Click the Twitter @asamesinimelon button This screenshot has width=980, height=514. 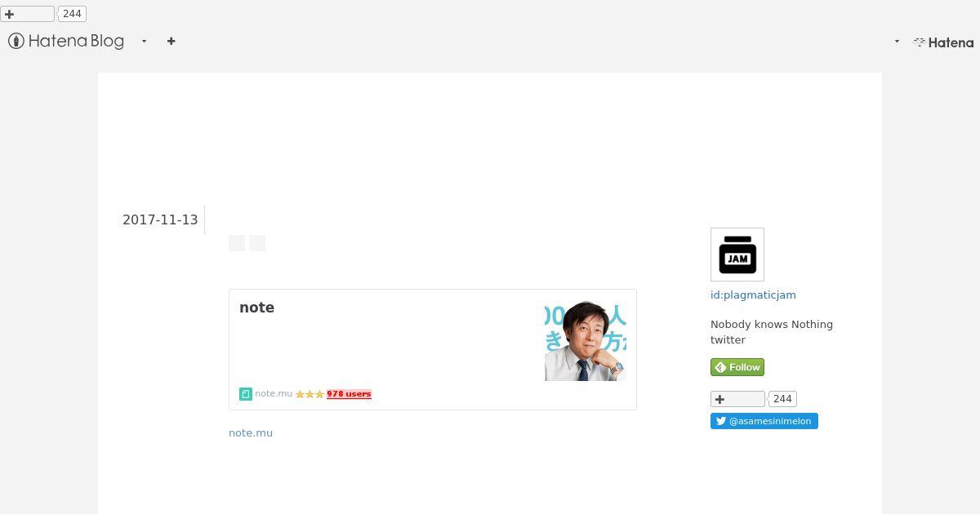click(764, 421)
